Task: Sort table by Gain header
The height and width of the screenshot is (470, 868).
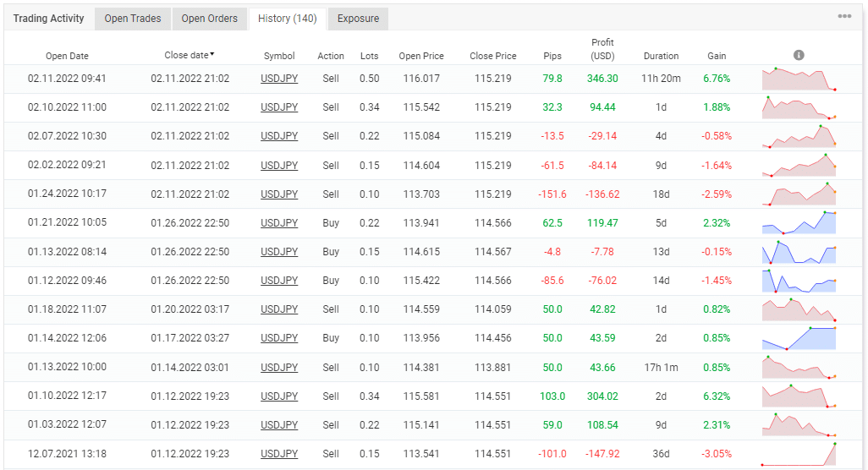Action: [717, 56]
